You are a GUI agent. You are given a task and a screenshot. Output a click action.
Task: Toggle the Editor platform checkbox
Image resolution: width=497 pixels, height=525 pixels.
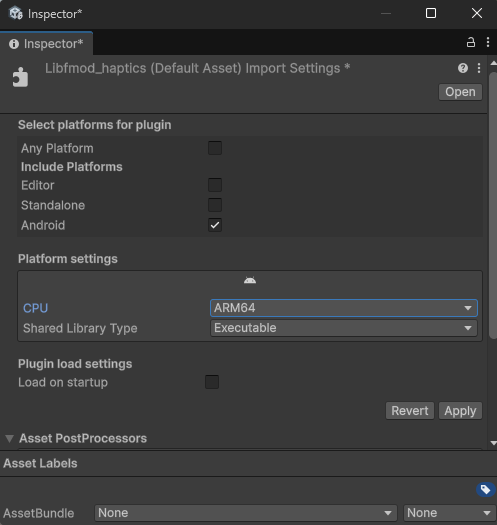[x=215, y=185]
